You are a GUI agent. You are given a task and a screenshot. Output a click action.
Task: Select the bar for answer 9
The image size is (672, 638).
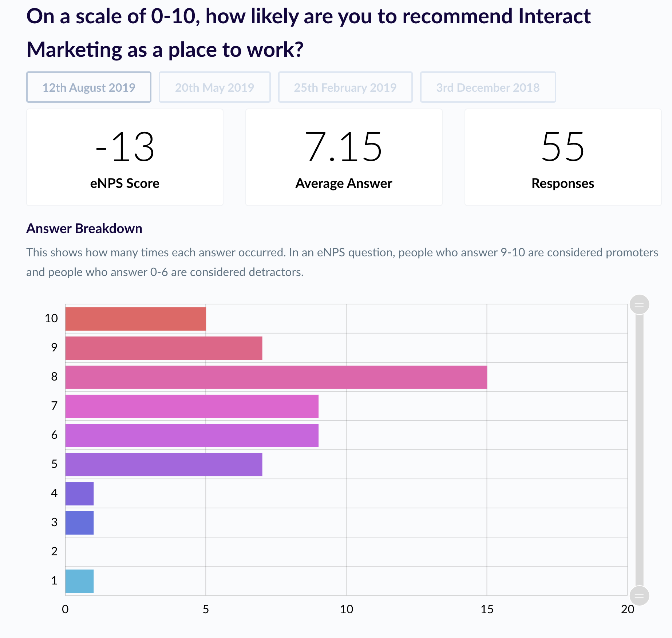[x=164, y=347]
